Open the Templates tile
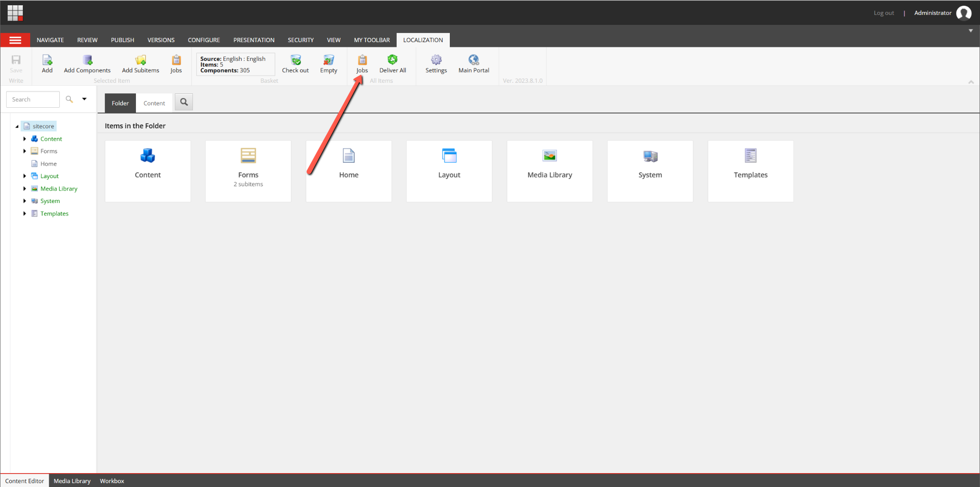 [751, 171]
